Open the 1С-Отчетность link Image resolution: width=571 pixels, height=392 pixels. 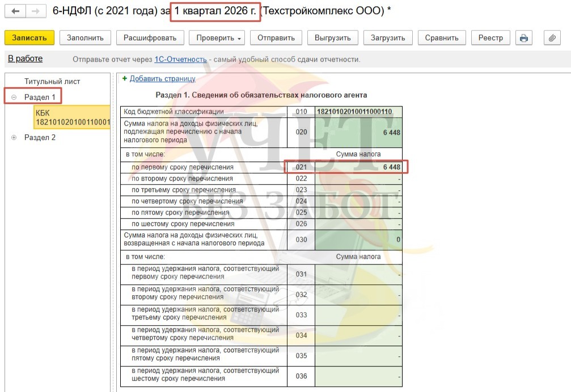pos(180,59)
